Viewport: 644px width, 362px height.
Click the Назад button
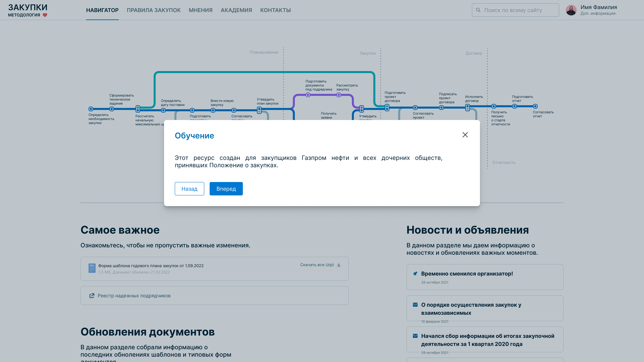click(189, 189)
